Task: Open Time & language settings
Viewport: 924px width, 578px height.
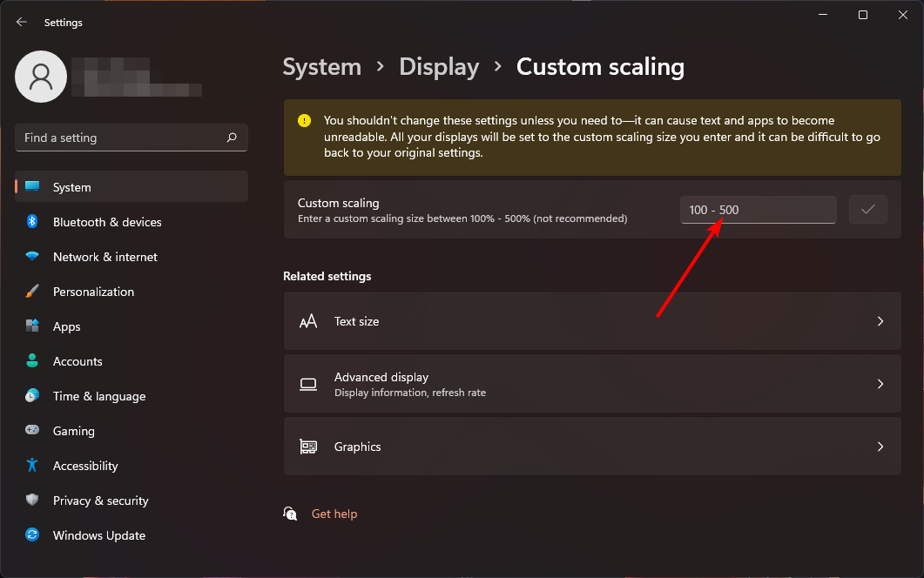Action: pyautogui.click(x=98, y=396)
